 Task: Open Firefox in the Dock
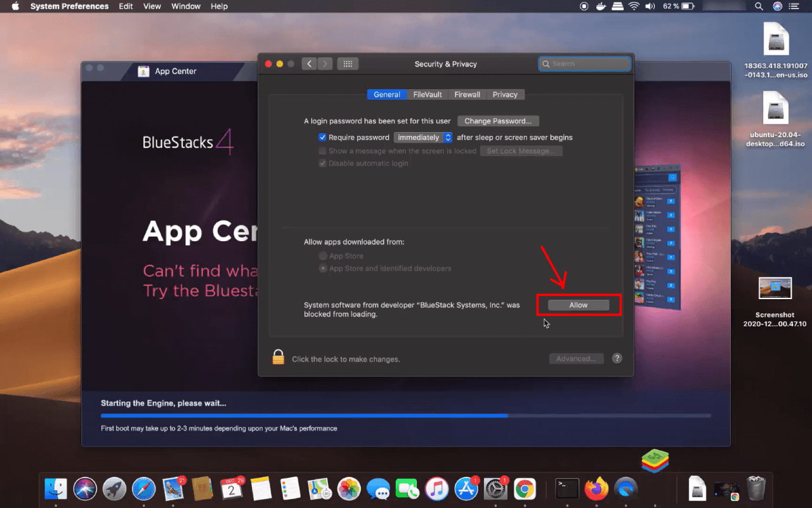(x=596, y=488)
